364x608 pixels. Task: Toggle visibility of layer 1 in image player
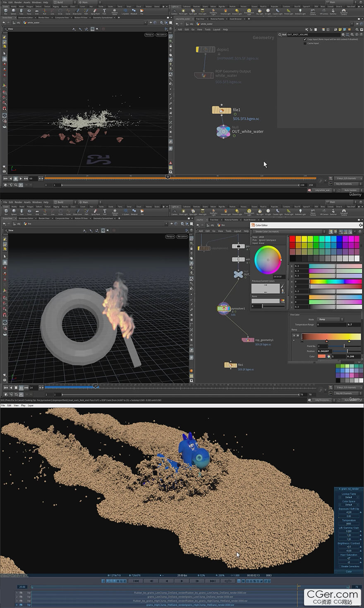21,593
